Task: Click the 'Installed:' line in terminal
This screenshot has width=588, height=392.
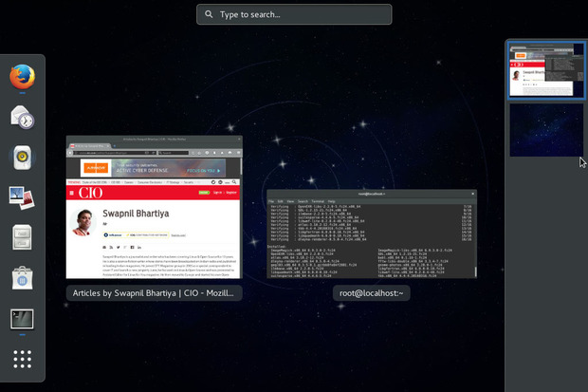Action: point(275,247)
